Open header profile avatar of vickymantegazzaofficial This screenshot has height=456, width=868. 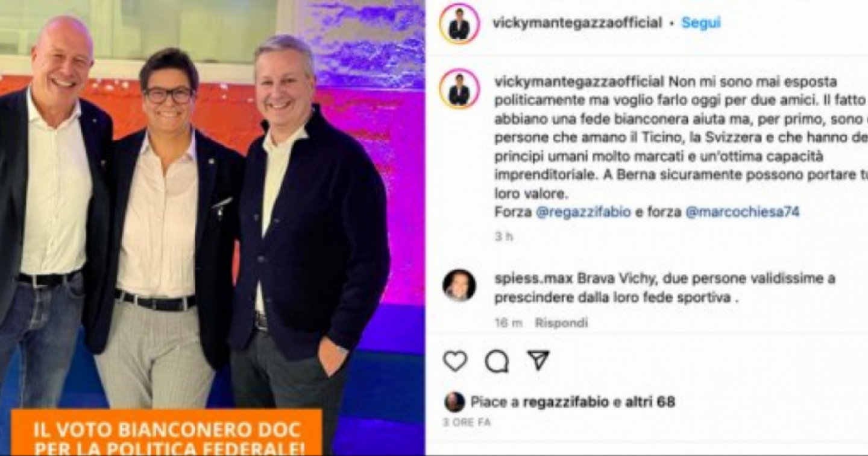point(459,24)
